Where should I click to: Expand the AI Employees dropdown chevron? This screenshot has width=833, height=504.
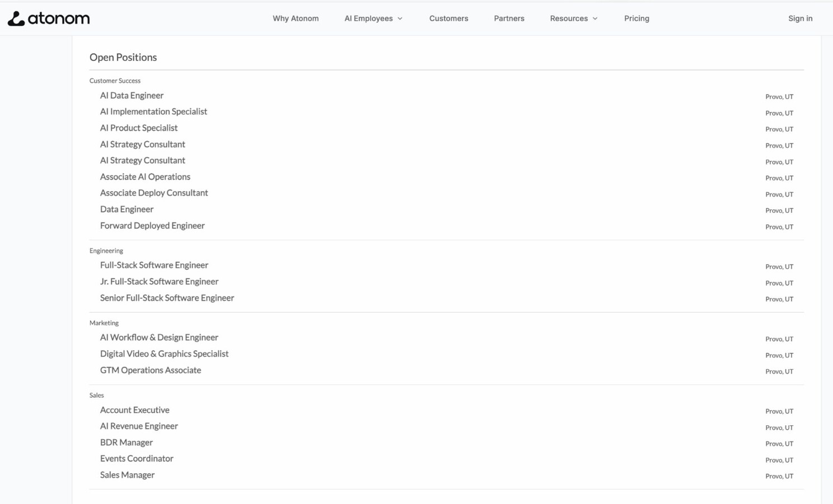(400, 18)
